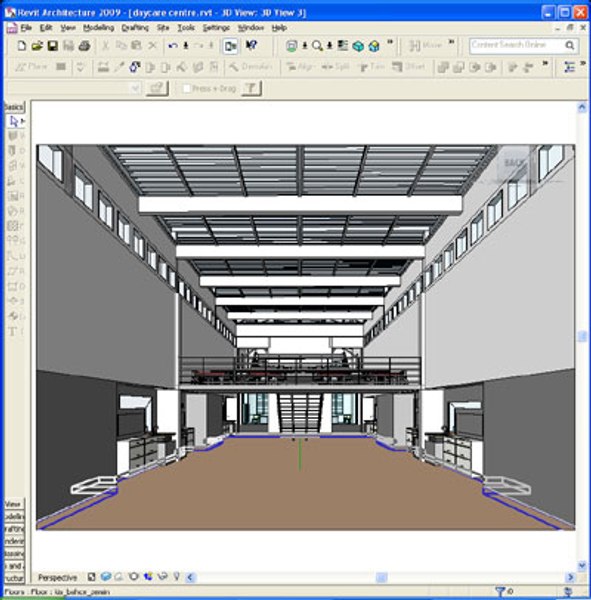Viewport: 591px width, 600px height.
Task: Select the Trim tool
Action: pyautogui.click(x=371, y=67)
